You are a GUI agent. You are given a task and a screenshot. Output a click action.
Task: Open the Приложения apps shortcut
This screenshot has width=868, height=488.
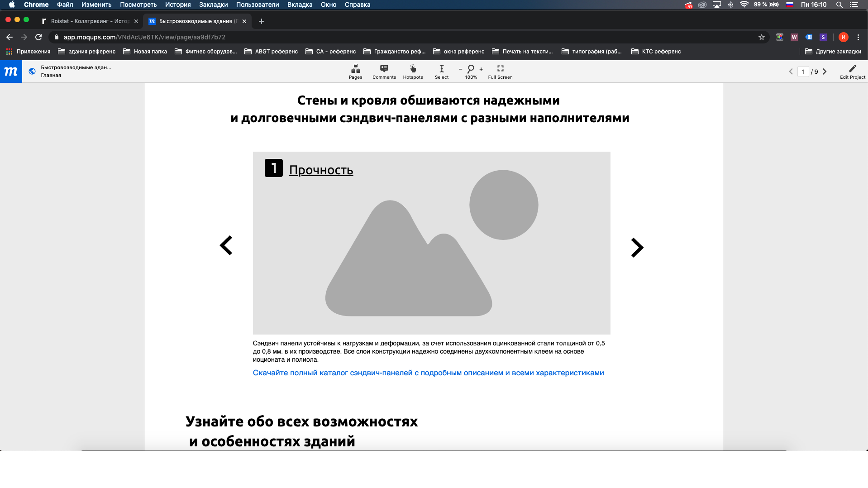coord(28,52)
